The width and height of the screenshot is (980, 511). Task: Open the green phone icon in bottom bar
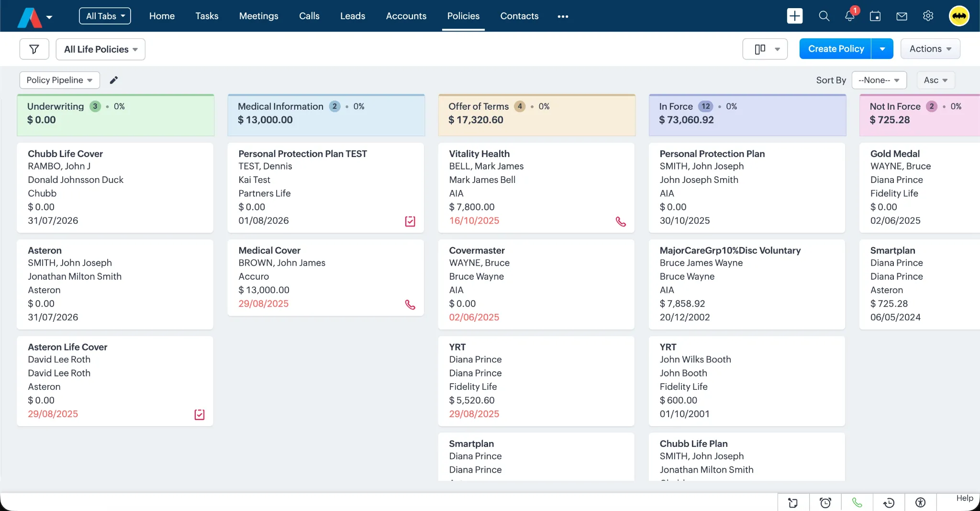[857, 502]
